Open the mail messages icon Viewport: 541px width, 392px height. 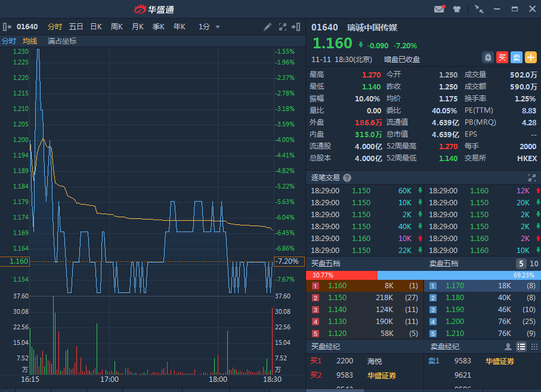[439, 9]
